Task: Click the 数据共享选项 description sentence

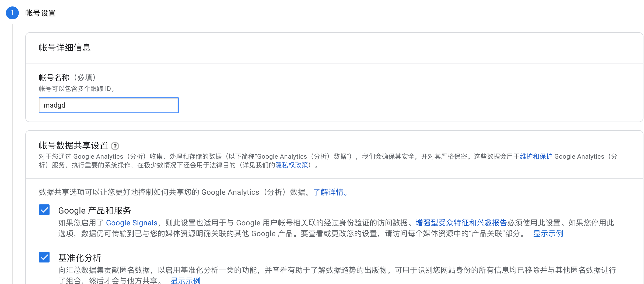Action: click(175, 192)
